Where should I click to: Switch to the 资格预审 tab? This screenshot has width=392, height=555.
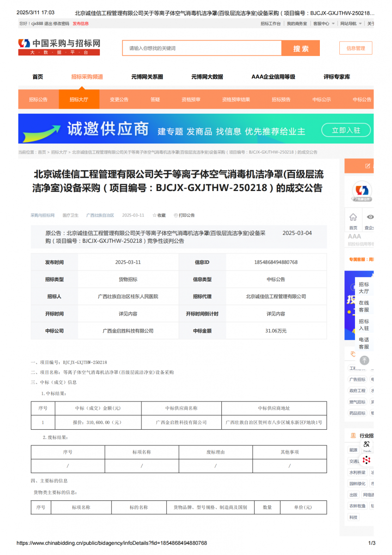coord(191,99)
